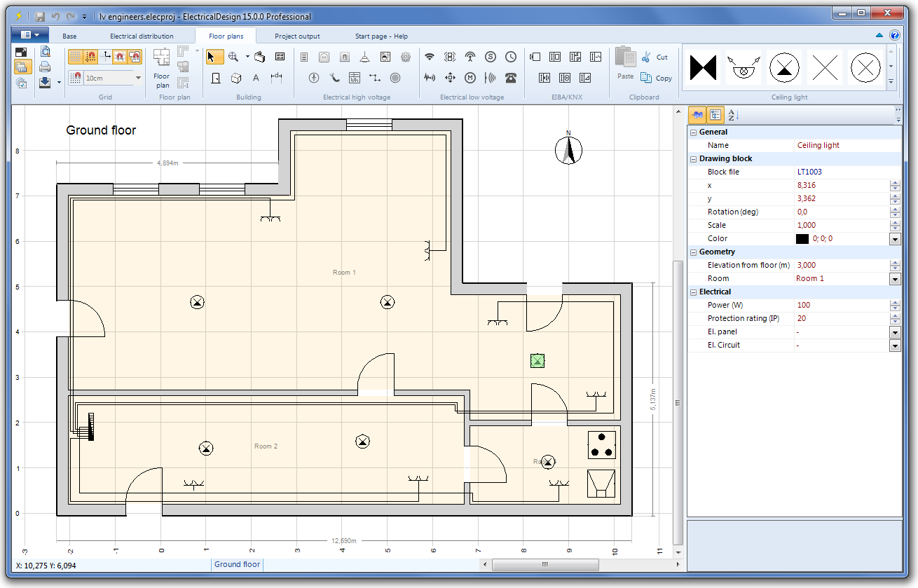This screenshot has width=918, height=588.
Task: Open the 10cm grid size dropdown
Action: tap(138, 78)
